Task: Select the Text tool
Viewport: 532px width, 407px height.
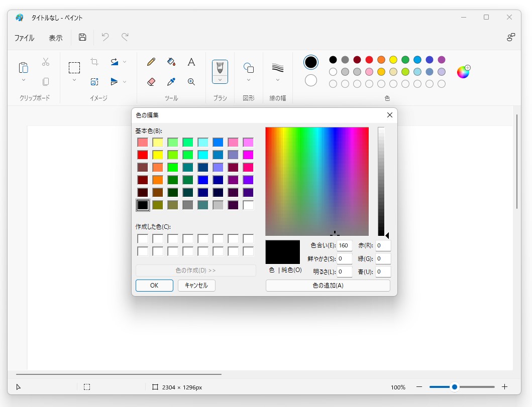Action: pyautogui.click(x=191, y=62)
